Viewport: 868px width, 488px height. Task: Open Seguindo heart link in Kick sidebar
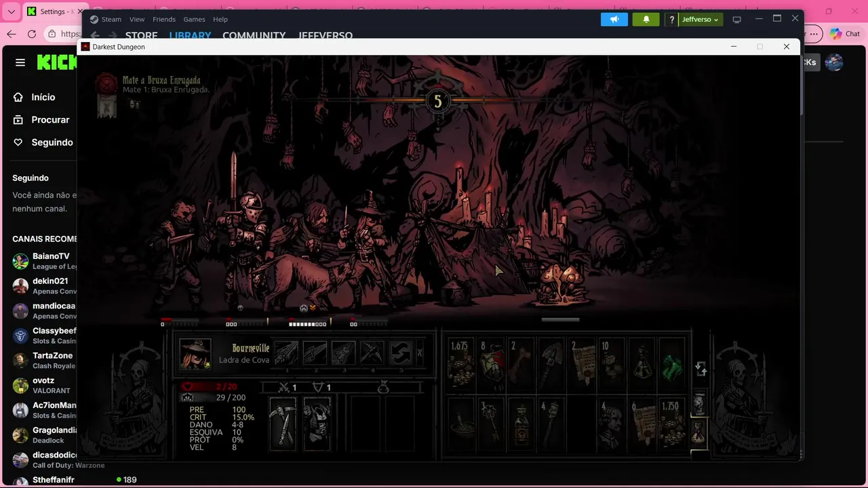pyautogui.click(x=43, y=142)
